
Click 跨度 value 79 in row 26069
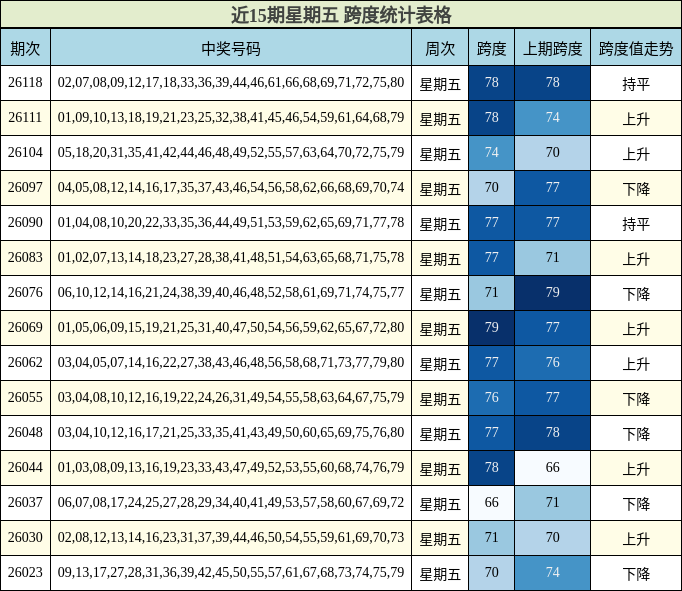(x=491, y=327)
